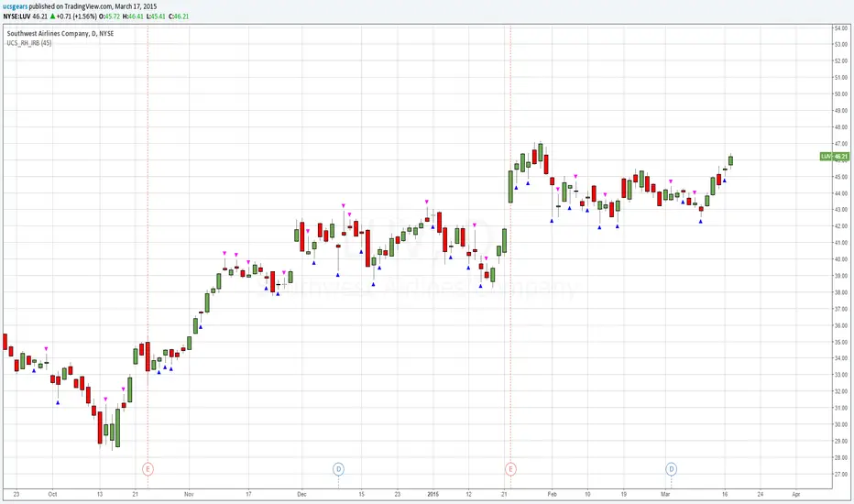
Task: Click the 13 date label on time axis
Action: 100,494
